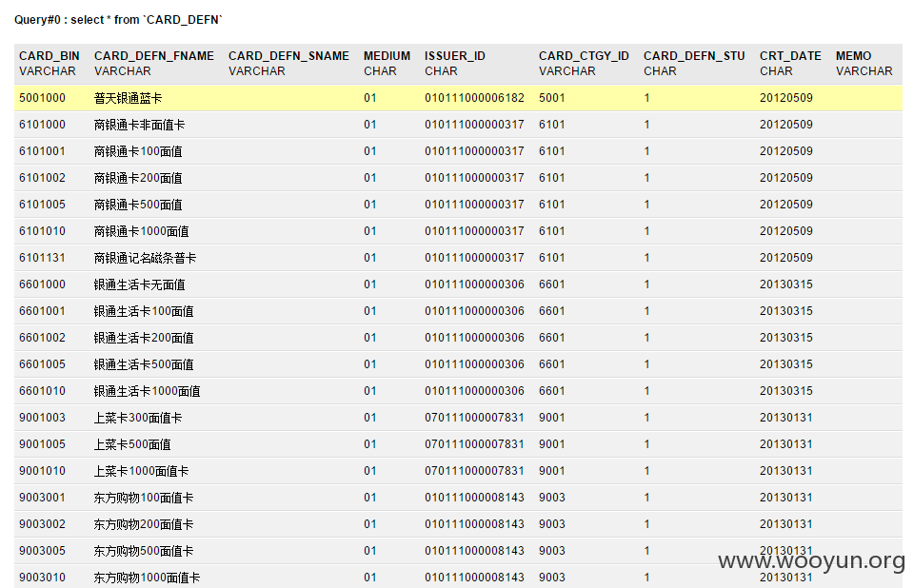
Task: Select CARD_BIN cell 9003002
Action: [x=42, y=524]
